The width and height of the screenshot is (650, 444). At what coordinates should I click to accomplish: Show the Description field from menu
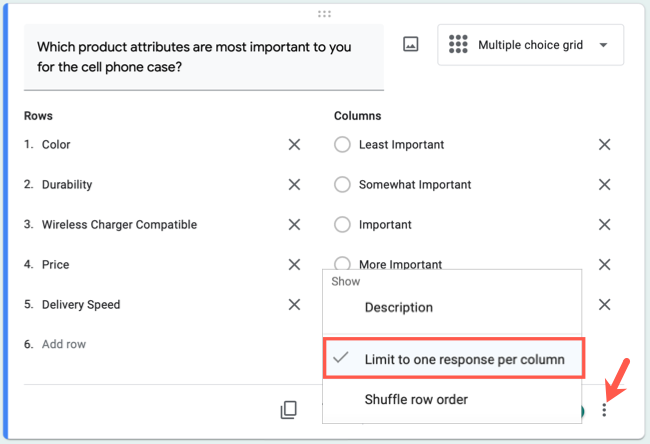(398, 308)
